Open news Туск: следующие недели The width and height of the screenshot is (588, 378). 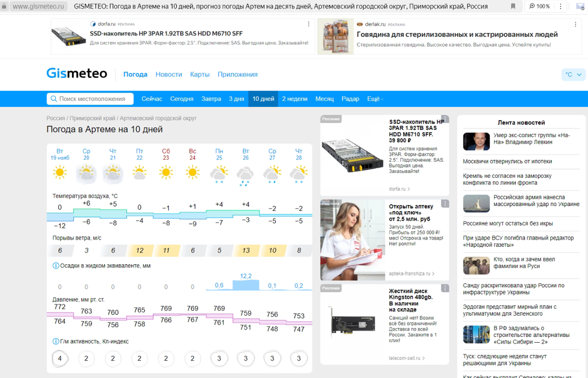pyautogui.click(x=505, y=360)
